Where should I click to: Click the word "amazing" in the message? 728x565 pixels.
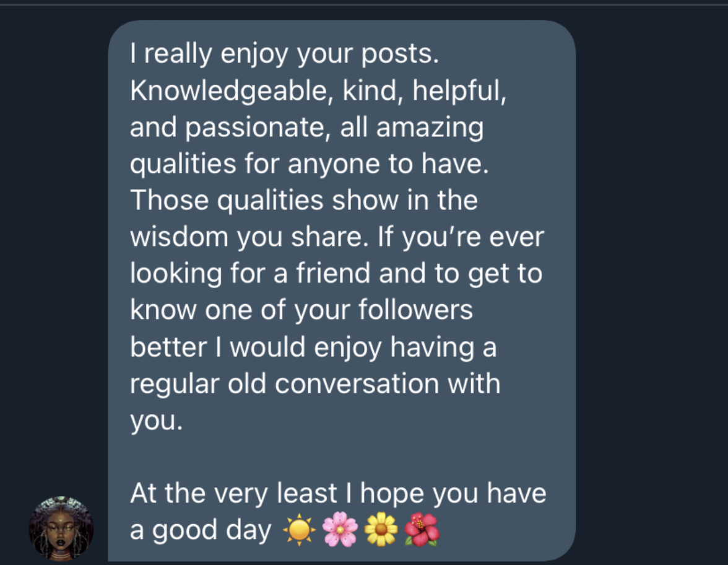[430, 128]
